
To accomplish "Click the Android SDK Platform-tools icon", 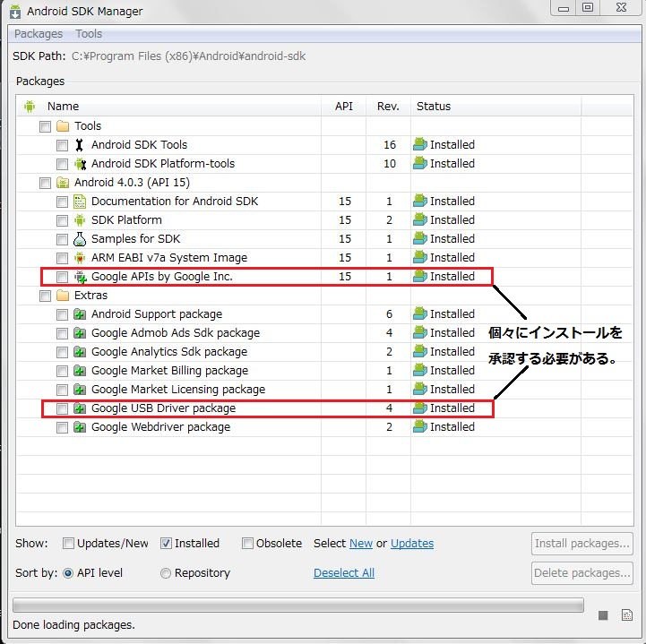I will pos(80,164).
